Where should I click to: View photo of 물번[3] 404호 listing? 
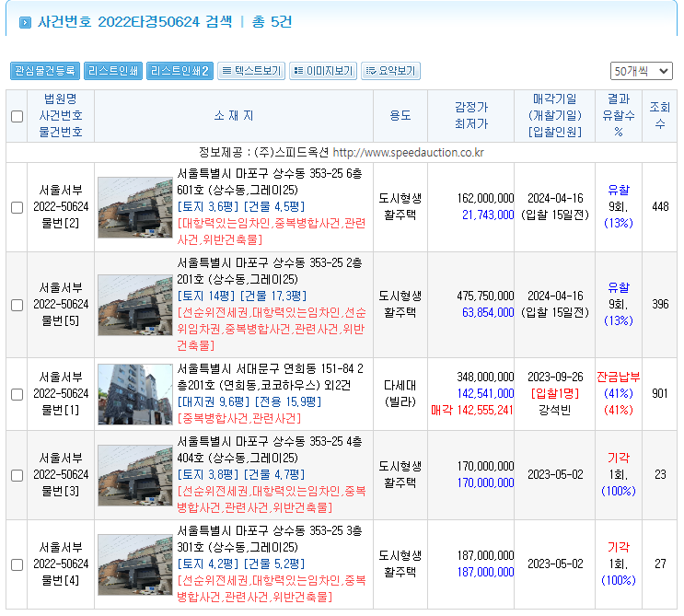pos(135,475)
